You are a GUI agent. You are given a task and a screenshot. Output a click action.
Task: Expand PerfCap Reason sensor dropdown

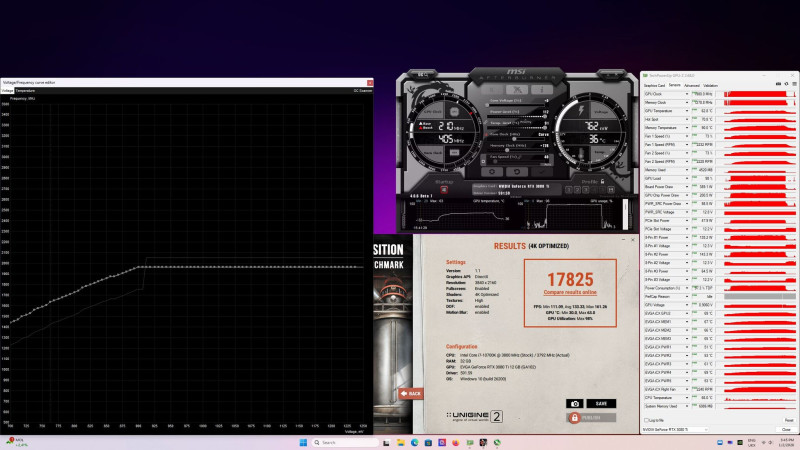(687, 296)
